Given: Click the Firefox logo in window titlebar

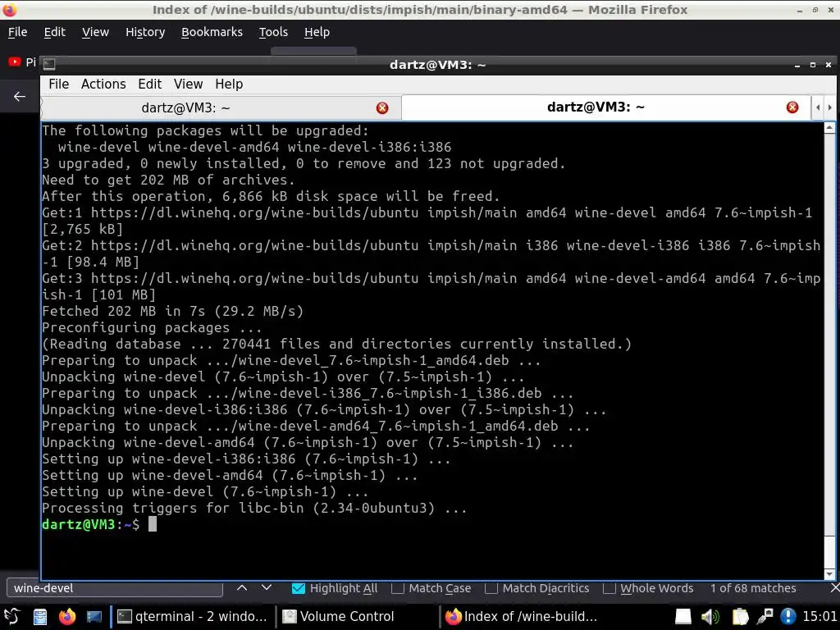Looking at the screenshot, I should click(10, 10).
